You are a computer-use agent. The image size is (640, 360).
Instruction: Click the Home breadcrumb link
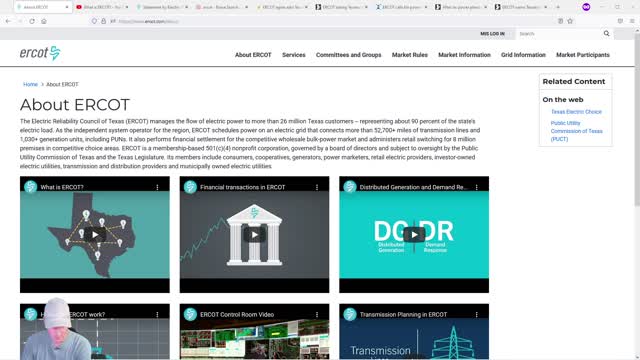point(30,84)
